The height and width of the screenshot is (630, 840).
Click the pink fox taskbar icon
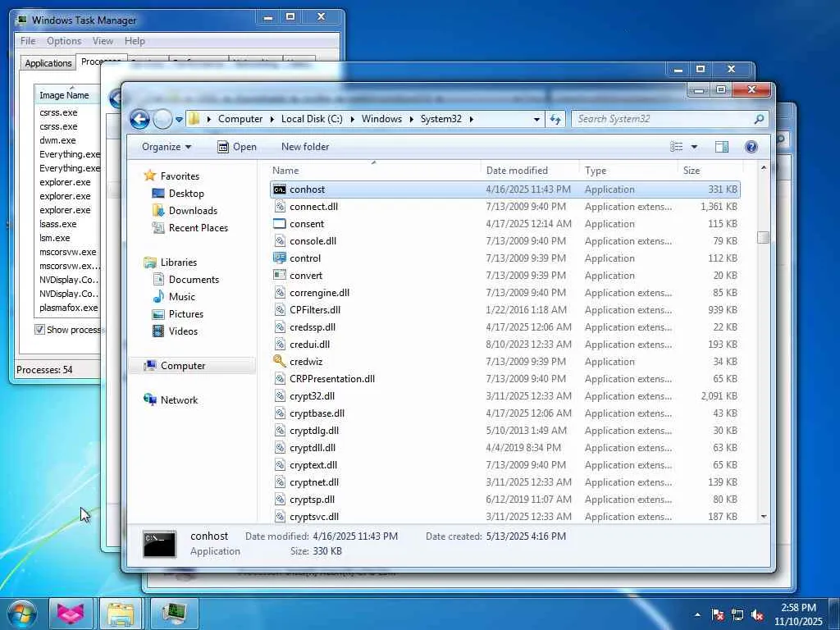pyautogui.click(x=71, y=614)
